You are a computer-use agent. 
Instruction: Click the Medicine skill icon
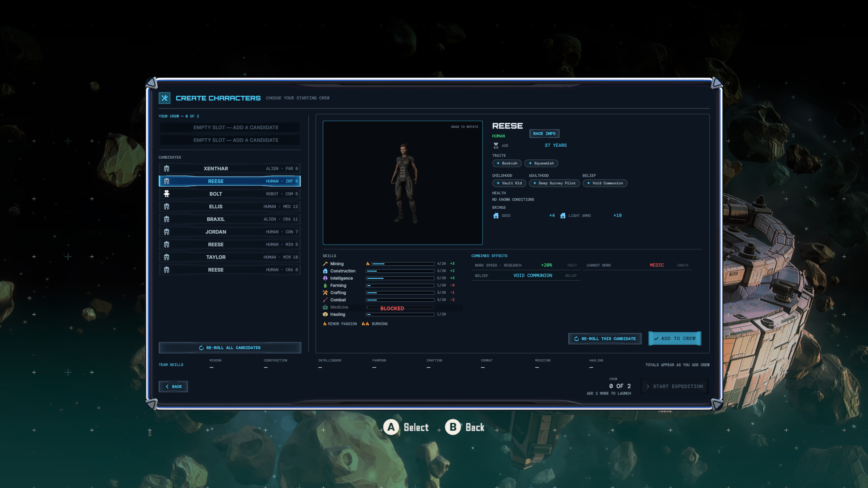(x=325, y=307)
